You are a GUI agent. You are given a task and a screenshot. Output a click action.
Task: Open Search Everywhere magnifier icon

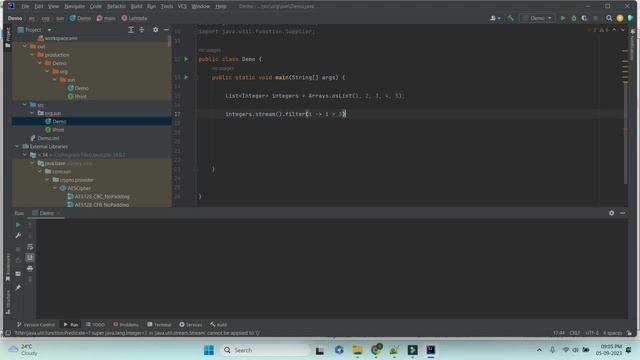point(609,18)
